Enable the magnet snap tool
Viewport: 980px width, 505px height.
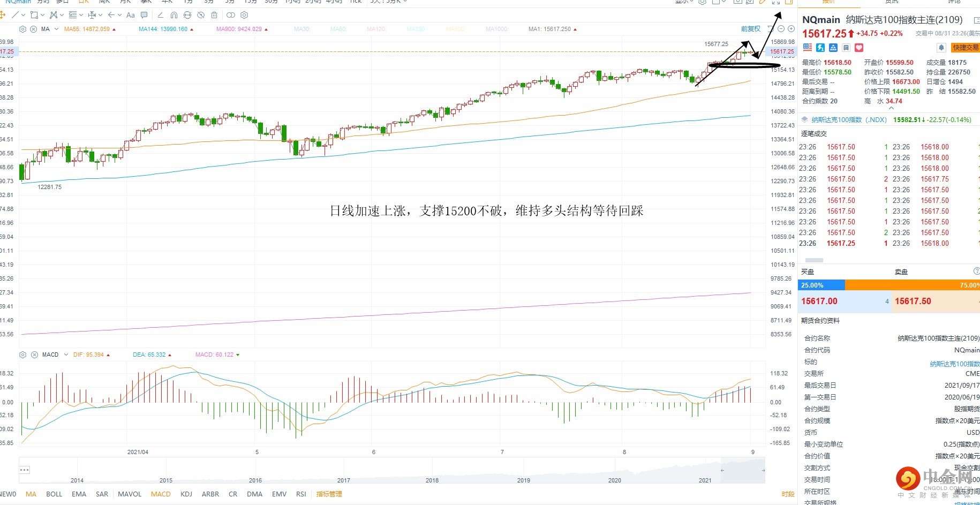174,15
